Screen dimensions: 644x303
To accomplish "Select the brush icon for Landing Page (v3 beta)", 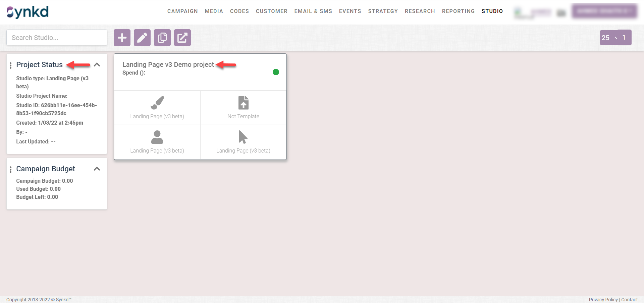I will click(157, 103).
